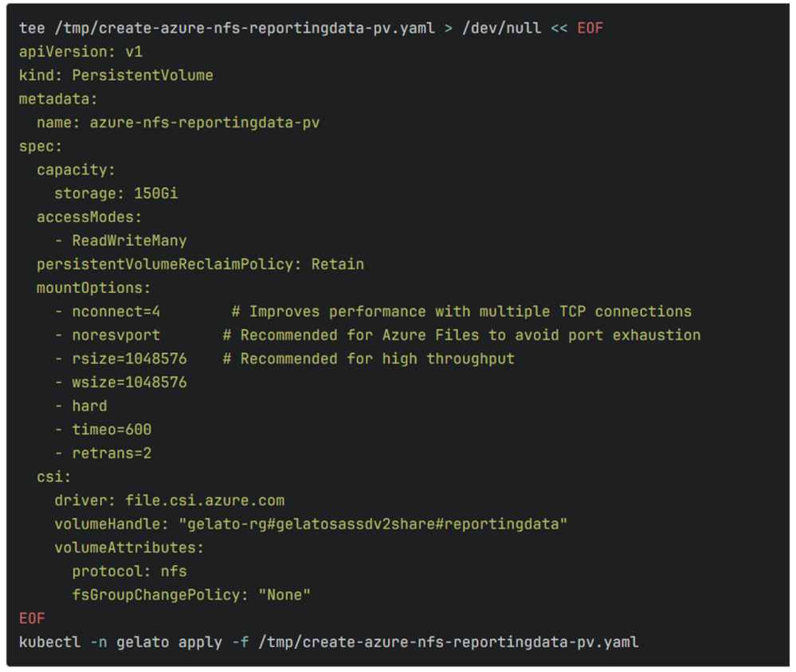This screenshot has width=796, height=672.
Task: Click the 'kind: PersistentVolume' line
Action: tap(116, 75)
